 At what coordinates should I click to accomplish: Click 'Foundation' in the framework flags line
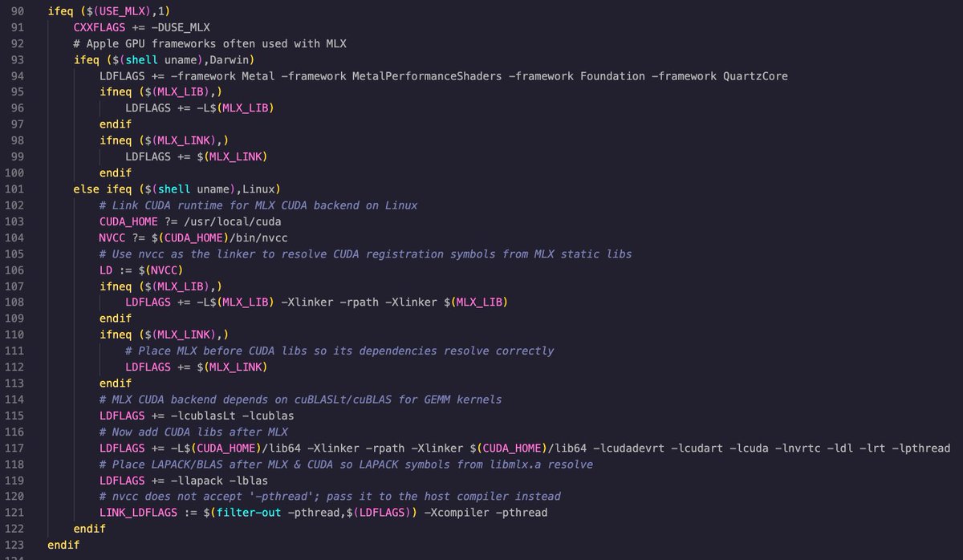[x=612, y=76]
